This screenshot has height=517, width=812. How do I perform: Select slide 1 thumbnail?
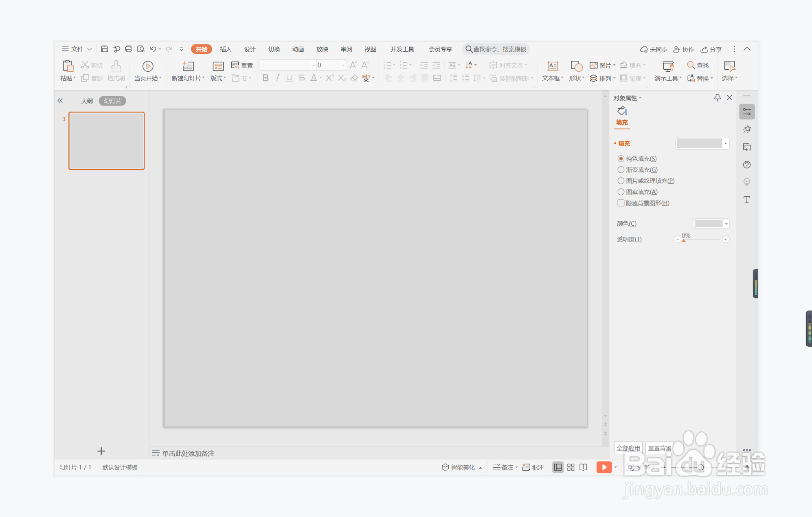[107, 141]
